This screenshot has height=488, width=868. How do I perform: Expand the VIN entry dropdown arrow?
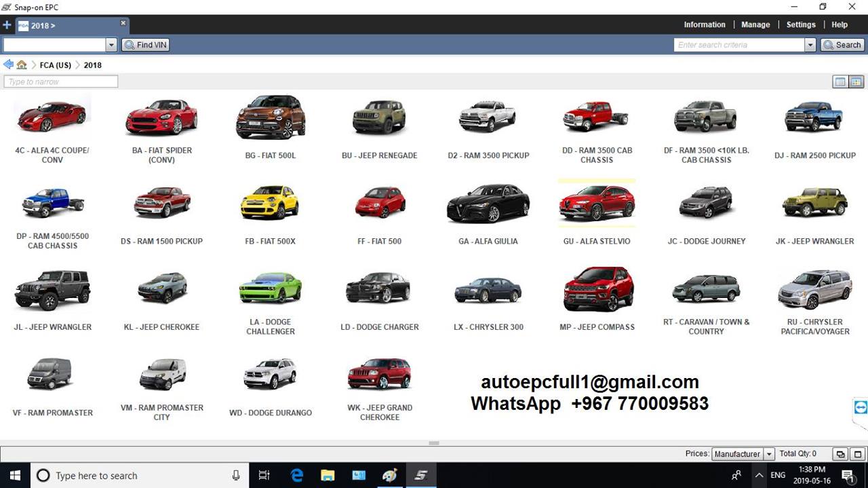pos(111,45)
